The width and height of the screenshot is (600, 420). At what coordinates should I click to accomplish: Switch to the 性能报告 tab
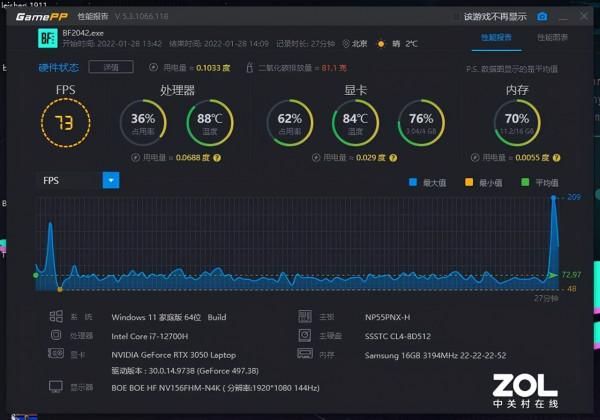pos(496,37)
